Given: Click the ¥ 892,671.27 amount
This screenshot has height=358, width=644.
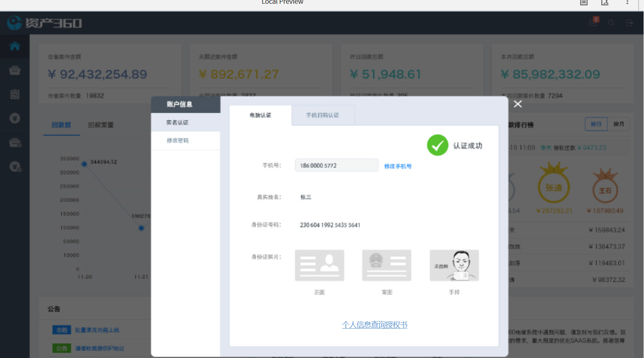Looking at the screenshot, I should tap(239, 74).
